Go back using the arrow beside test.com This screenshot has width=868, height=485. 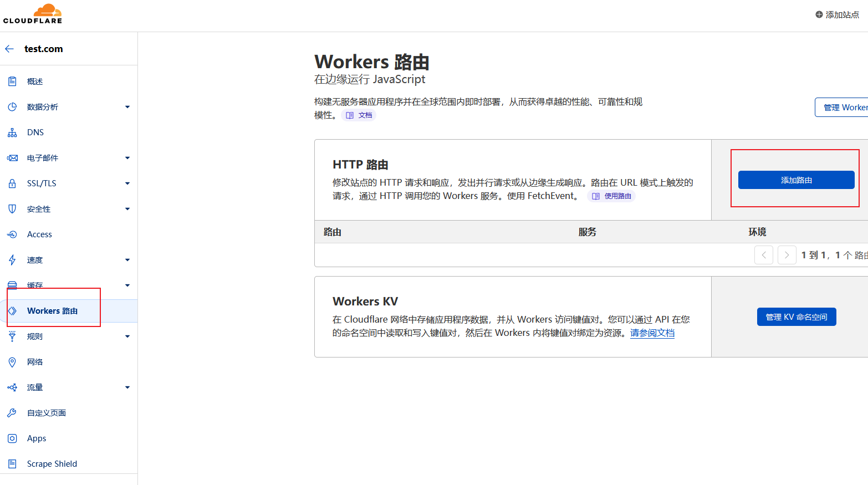click(9, 49)
